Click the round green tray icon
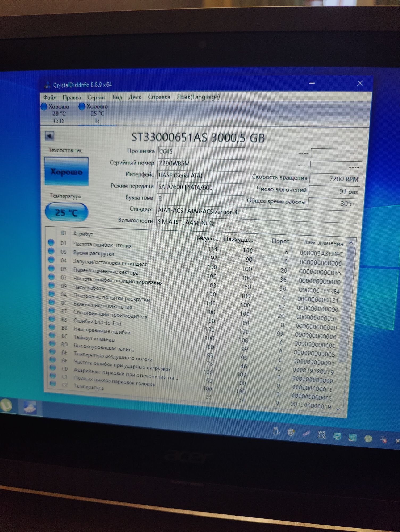400x532 pixels. (368, 438)
